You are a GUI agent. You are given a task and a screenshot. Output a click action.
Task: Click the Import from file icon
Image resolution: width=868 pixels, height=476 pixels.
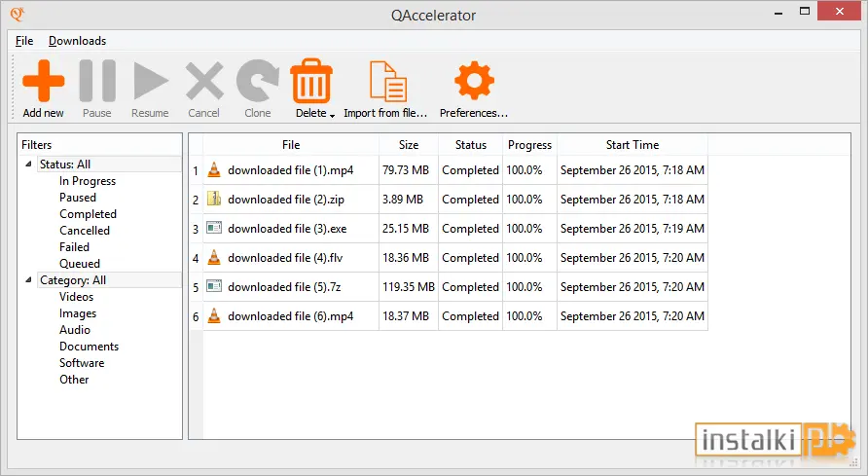[388, 82]
